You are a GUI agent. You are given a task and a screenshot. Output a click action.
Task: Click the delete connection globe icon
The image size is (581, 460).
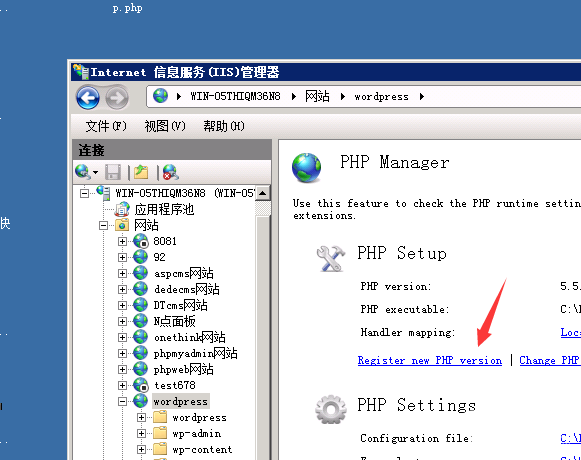click(170, 172)
